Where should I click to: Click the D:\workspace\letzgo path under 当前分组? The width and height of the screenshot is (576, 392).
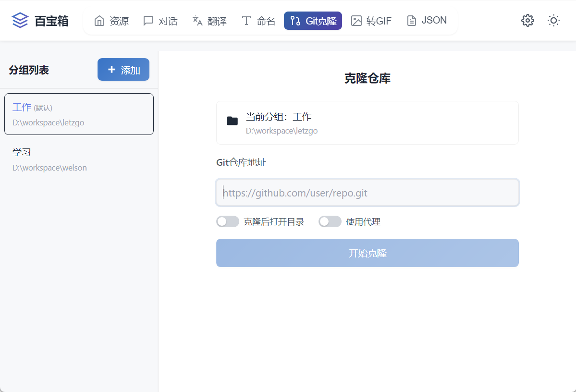point(282,131)
